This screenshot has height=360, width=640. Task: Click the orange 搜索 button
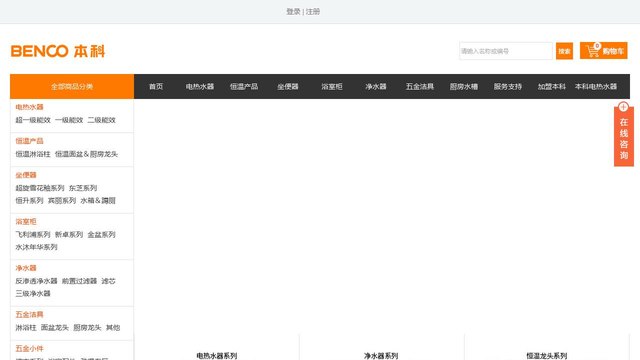point(564,51)
